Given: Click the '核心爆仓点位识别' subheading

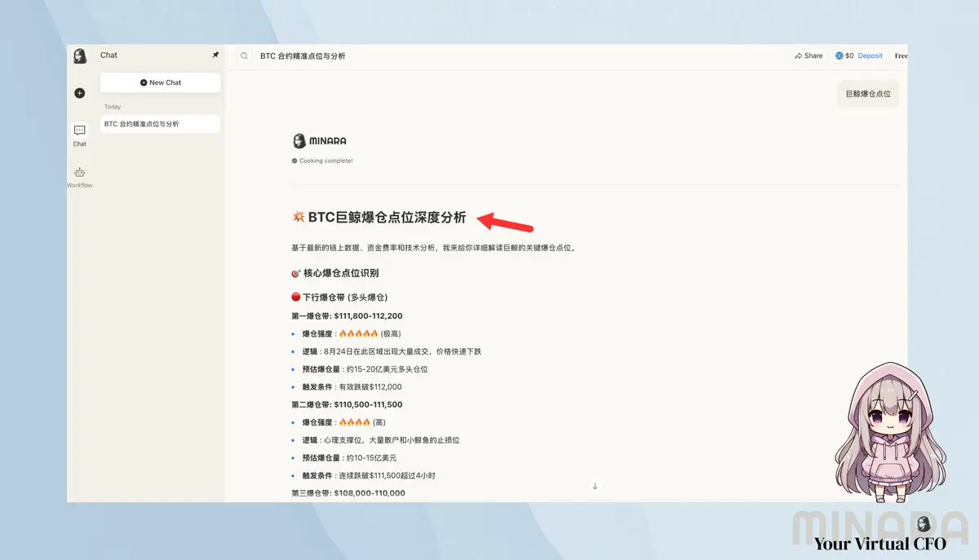Looking at the screenshot, I should (x=335, y=273).
